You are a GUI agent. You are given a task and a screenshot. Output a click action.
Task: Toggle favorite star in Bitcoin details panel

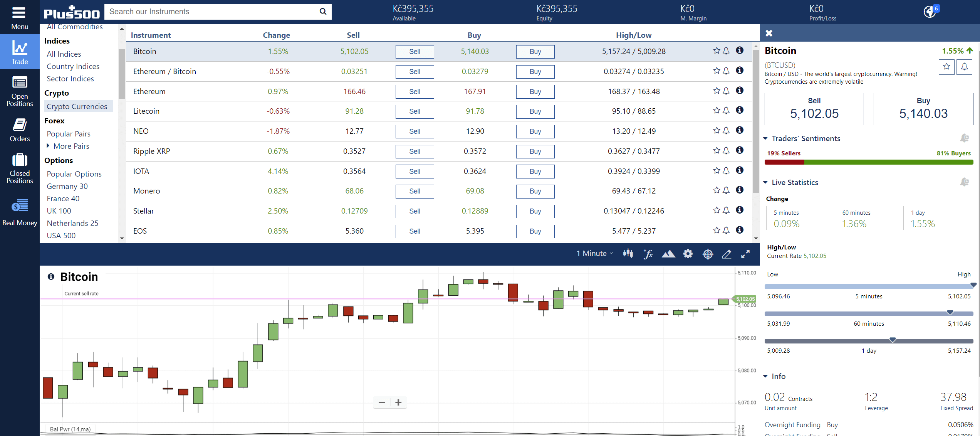tap(946, 67)
